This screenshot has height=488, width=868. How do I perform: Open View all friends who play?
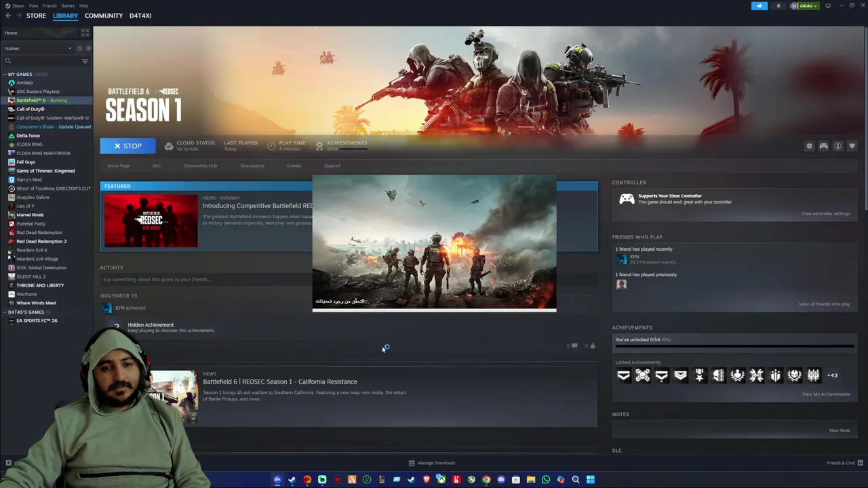click(x=824, y=304)
